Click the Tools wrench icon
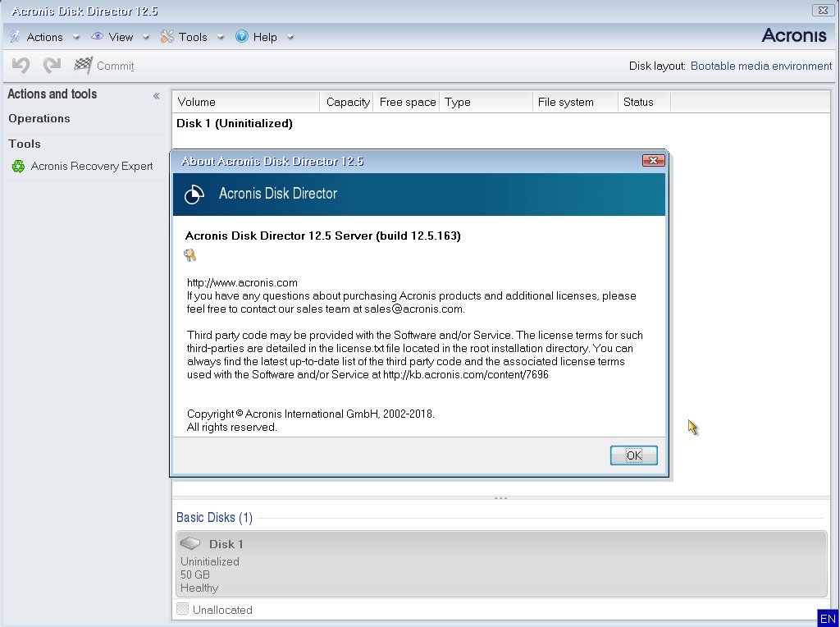Image resolution: width=840 pixels, height=627 pixels. click(x=167, y=36)
